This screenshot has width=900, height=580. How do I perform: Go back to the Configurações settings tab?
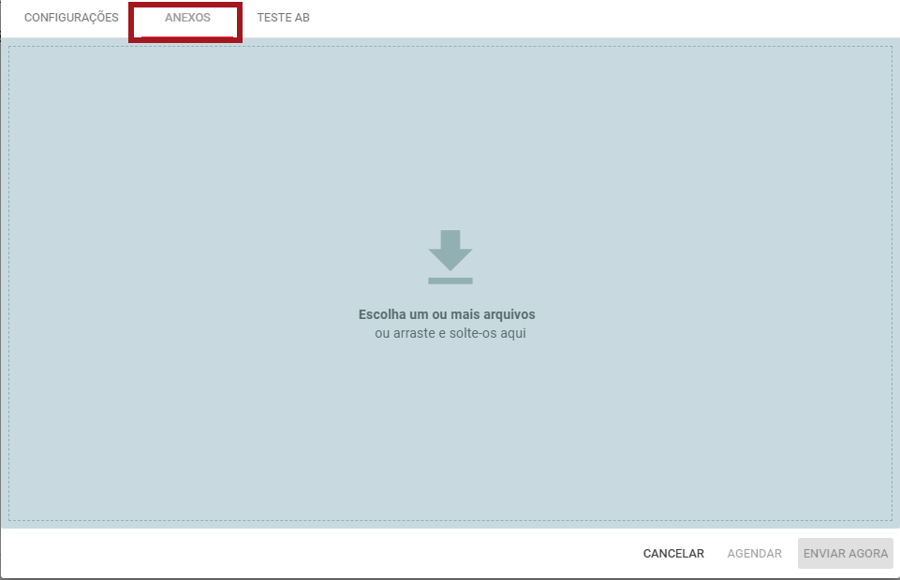71,18
